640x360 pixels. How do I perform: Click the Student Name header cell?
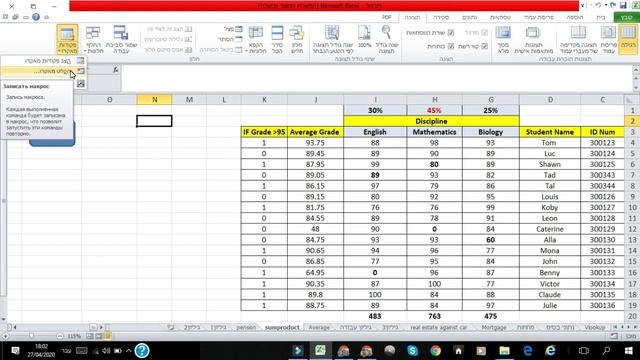[549, 132]
